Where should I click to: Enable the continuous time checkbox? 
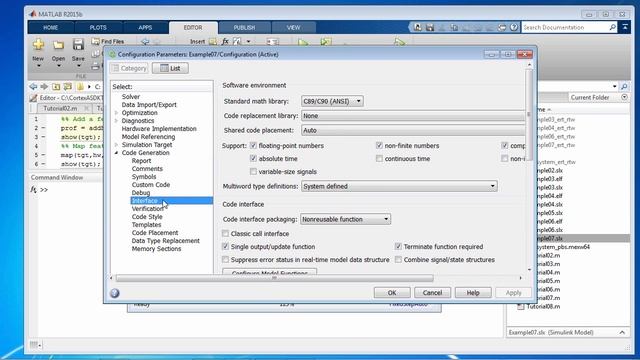click(379, 158)
